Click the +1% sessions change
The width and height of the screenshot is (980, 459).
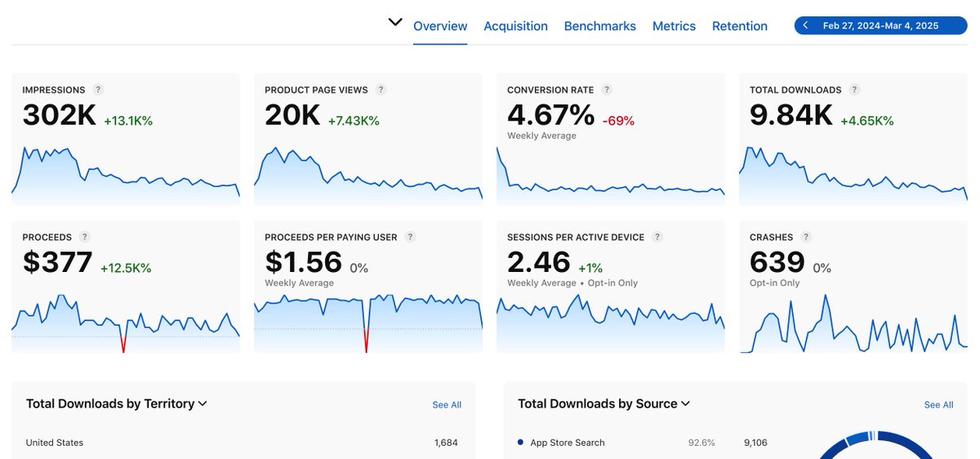(x=590, y=268)
